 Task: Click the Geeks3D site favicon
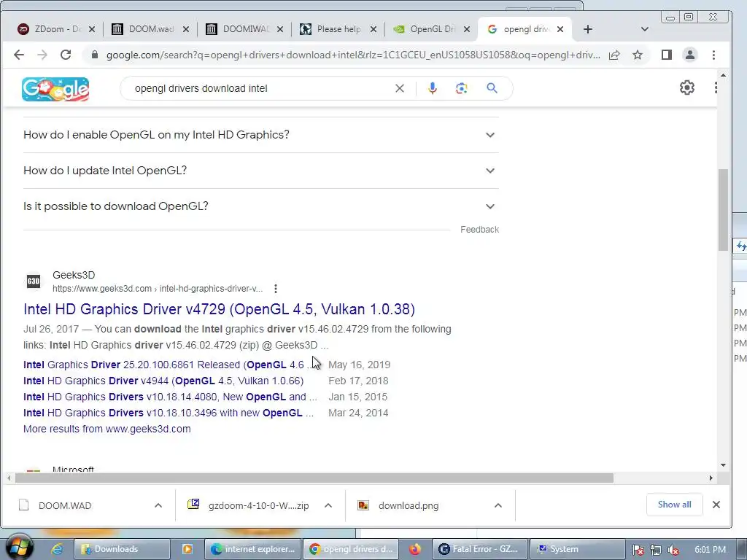[x=34, y=281]
